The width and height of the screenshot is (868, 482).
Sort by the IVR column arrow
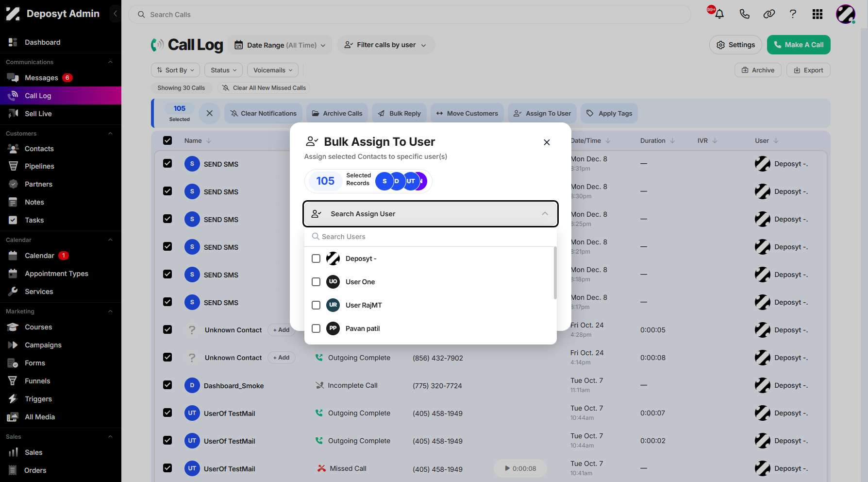(715, 141)
